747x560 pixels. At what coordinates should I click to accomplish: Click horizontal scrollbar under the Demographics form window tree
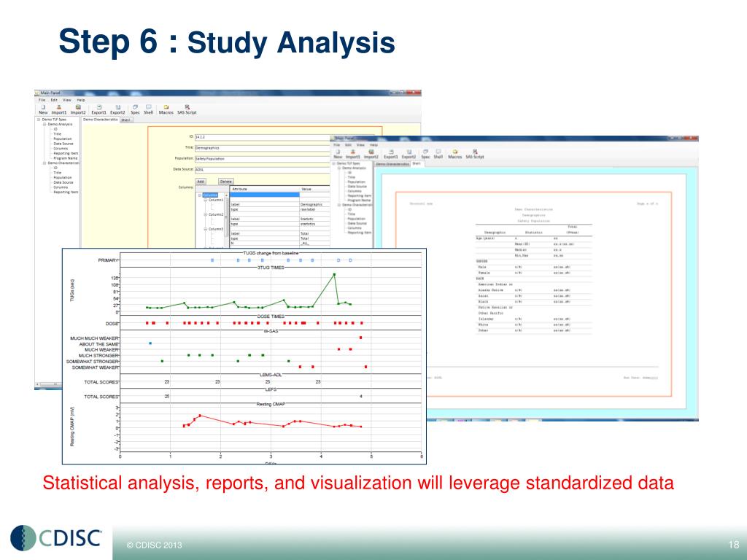point(48,384)
